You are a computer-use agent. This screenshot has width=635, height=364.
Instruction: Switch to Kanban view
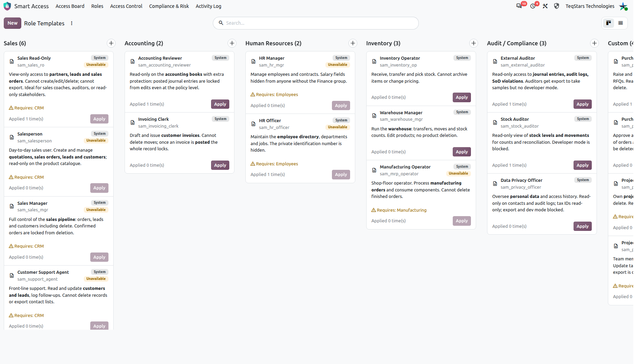click(609, 23)
